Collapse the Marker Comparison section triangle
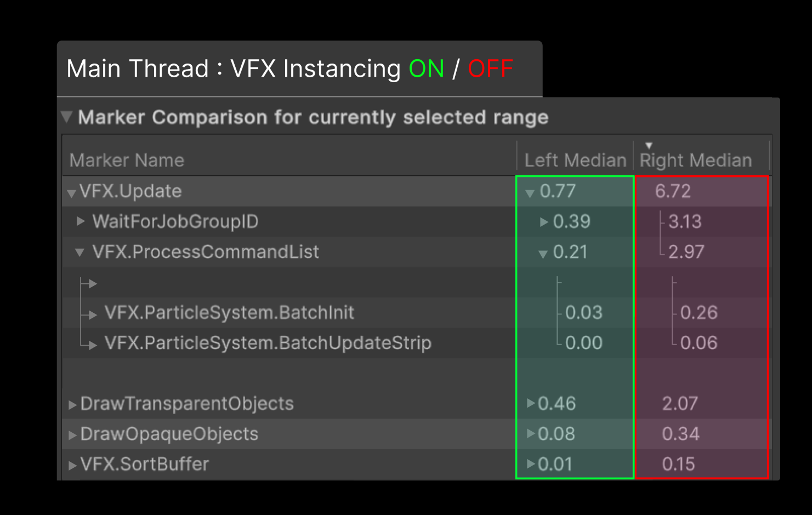Viewport: 812px width, 515px height. tap(67, 117)
